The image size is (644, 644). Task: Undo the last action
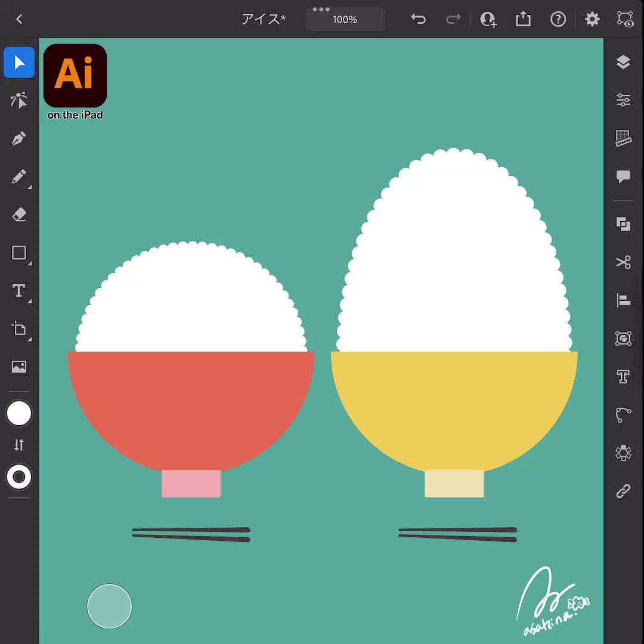point(418,19)
